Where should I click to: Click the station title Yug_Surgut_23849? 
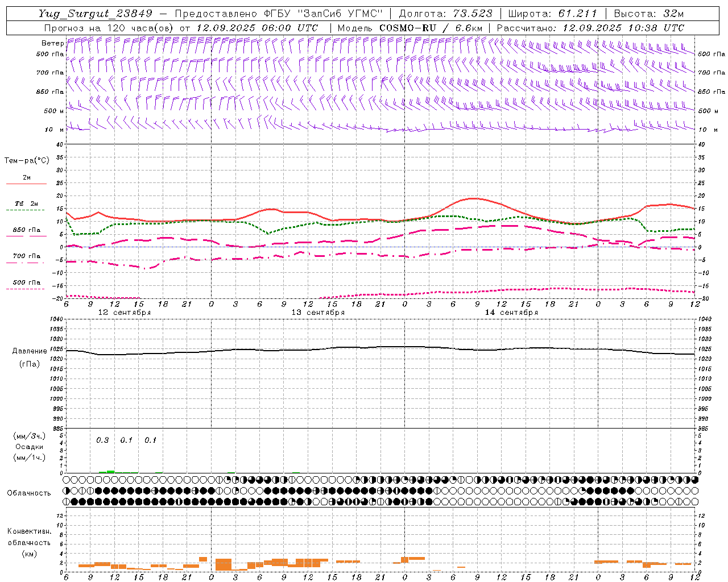pyautogui.click(x=96, y=14)
